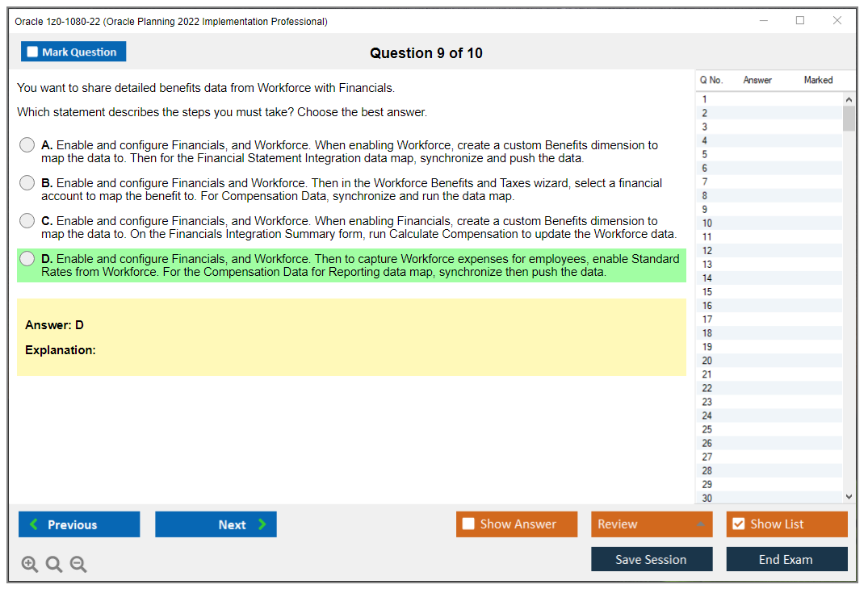Open the Review dropdown
Image resolution: width=868 pixels, height=593 pixels.
coord(651,524)
